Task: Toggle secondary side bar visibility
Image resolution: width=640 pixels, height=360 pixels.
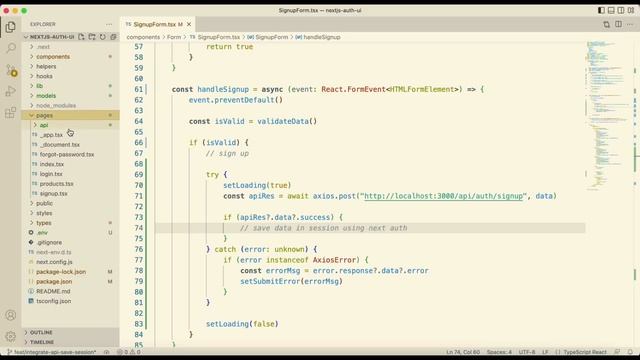Action: coord(621,10)
